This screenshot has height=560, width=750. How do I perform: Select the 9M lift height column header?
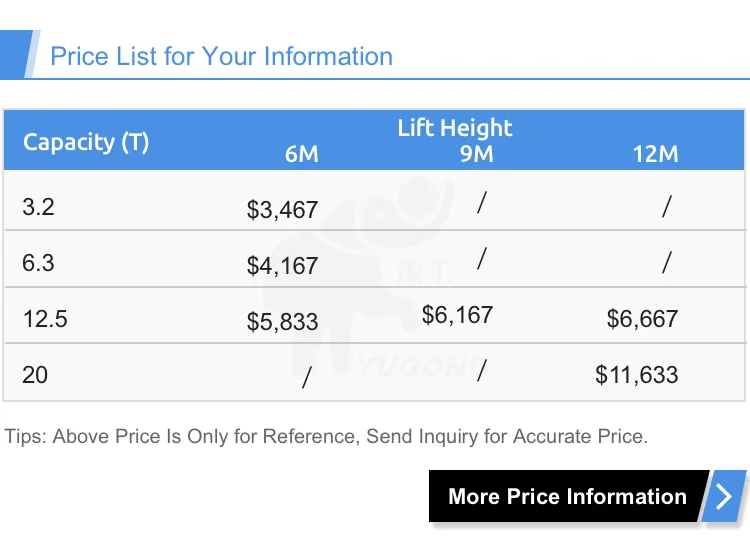coord(477,154)
